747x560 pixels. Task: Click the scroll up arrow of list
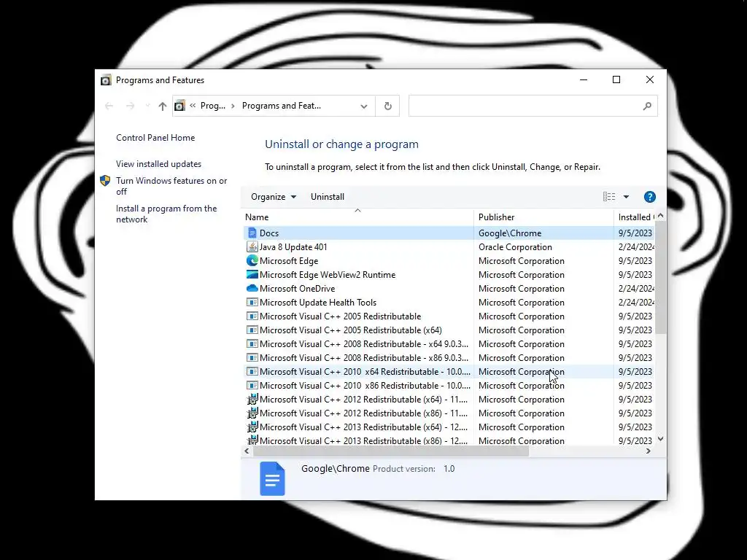click(x=660, y=216)
